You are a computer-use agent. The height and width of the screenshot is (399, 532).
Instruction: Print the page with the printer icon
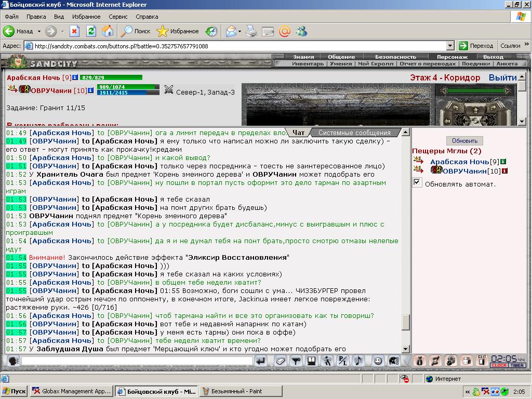tap(251, 31)
